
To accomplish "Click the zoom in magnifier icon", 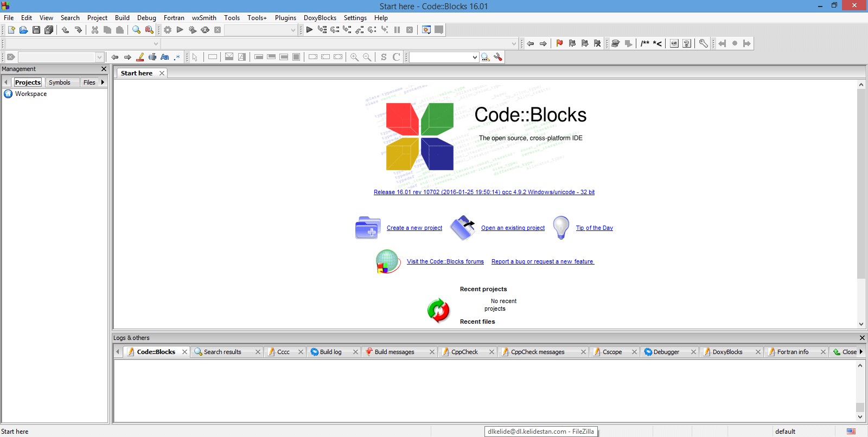I will (x=354, y=57).
